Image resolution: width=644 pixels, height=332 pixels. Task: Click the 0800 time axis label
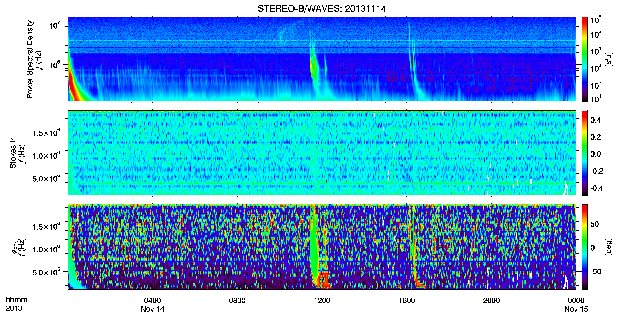coord(237,300)
